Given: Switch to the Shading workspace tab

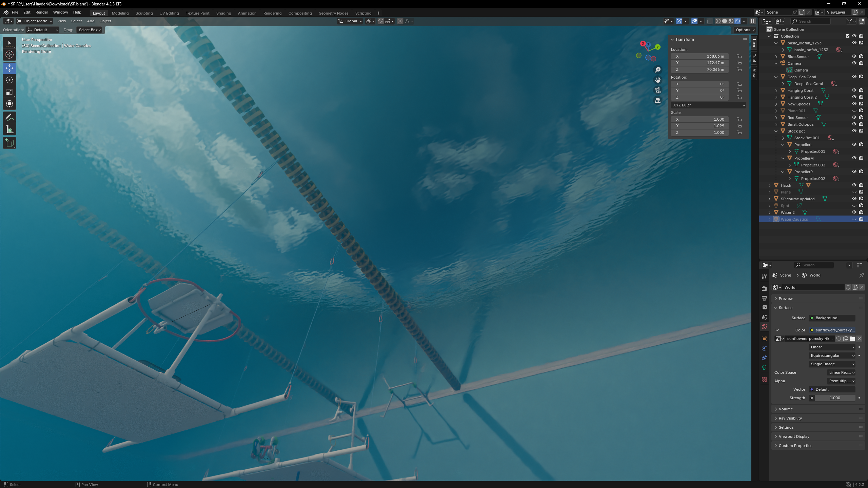Looking at the screenshot, I should 223,13.
